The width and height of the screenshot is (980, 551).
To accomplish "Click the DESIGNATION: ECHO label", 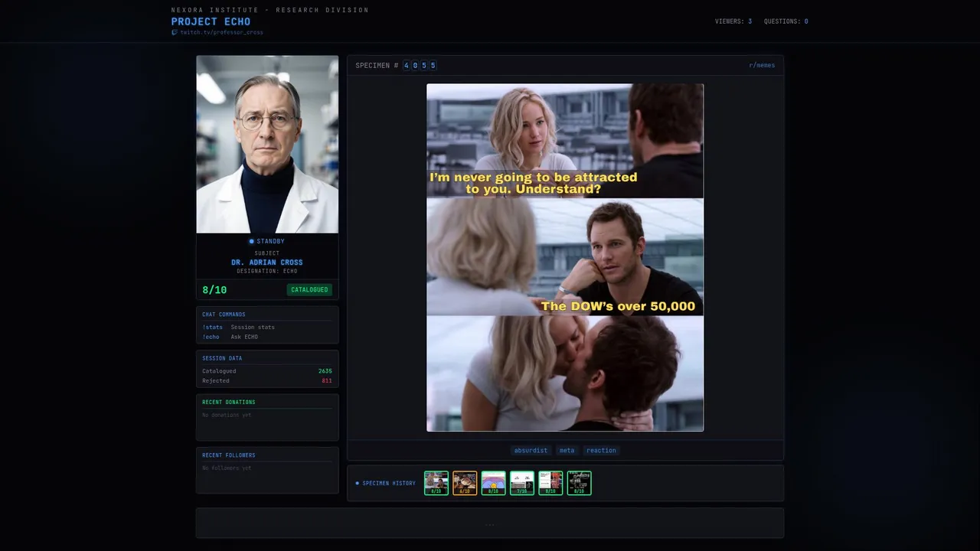I will coord(267,272).
